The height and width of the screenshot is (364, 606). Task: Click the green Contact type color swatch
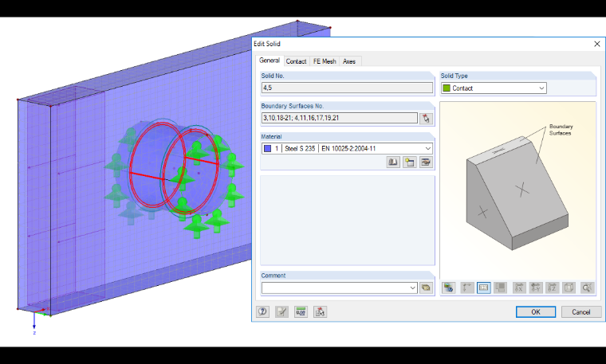tap(447, 88)
